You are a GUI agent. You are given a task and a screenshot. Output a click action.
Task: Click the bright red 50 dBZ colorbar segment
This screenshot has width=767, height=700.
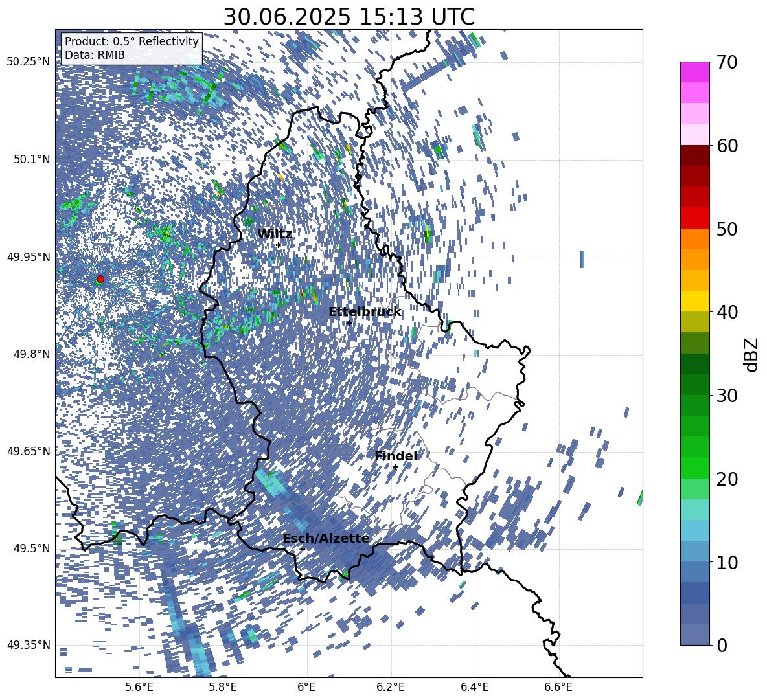694,218
